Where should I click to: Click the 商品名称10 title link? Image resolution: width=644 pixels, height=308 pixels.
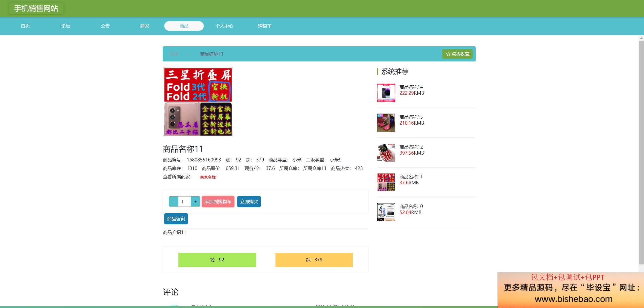(x=411, y=206)
